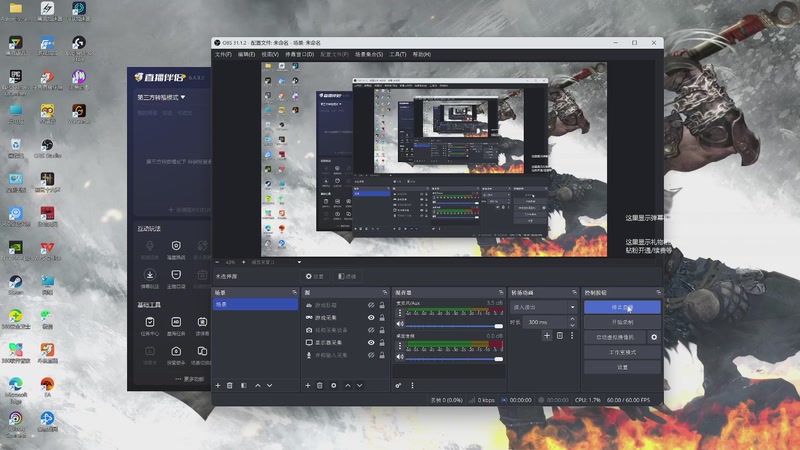
Task: Delete the selected scene with trash icon
Action: point(230,386)
